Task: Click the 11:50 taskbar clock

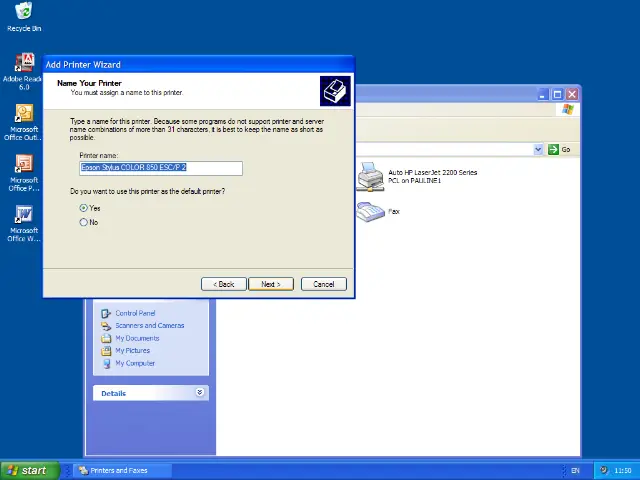Action: (622, 471)
